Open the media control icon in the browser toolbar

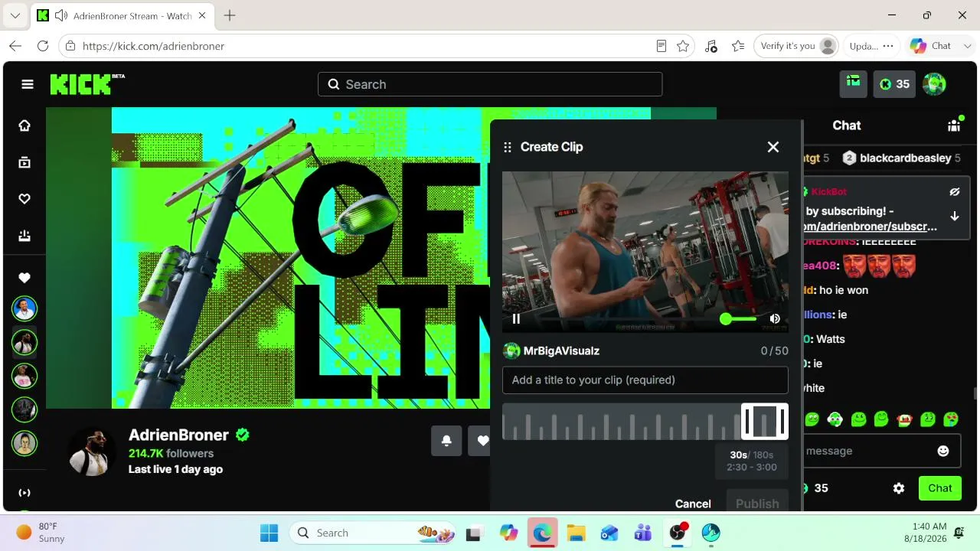tap(711, 46)
